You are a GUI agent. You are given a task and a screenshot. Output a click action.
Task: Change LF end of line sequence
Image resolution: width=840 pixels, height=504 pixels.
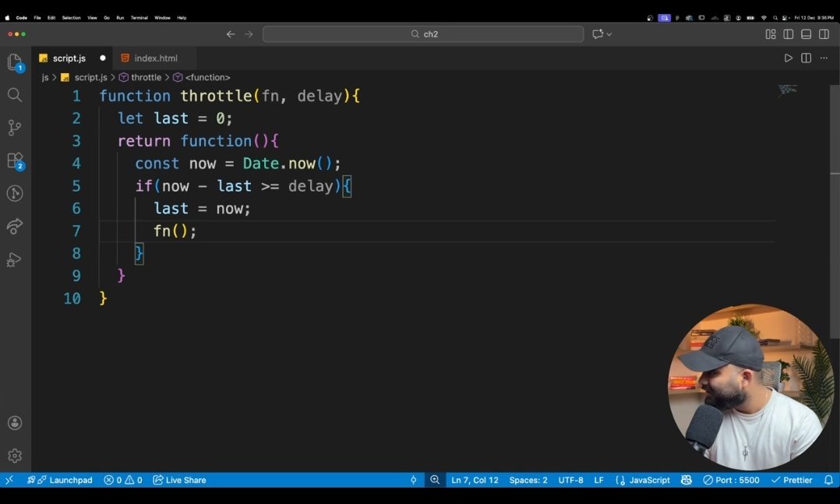[x=599, y=480]
